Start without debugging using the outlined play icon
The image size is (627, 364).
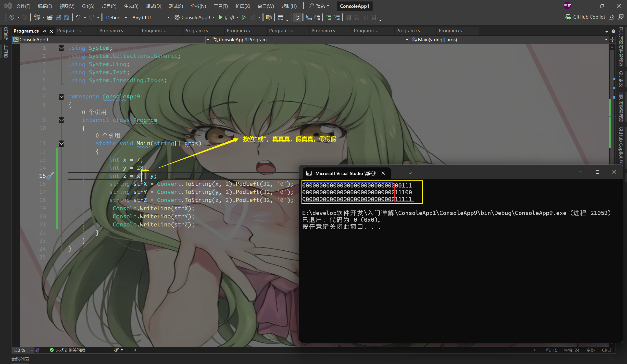tap(244, 17)
